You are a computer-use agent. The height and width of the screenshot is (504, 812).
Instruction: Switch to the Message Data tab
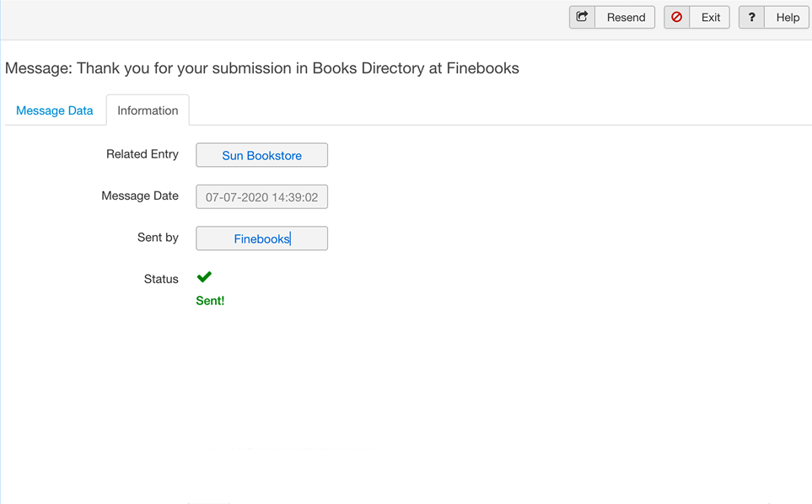54,110
